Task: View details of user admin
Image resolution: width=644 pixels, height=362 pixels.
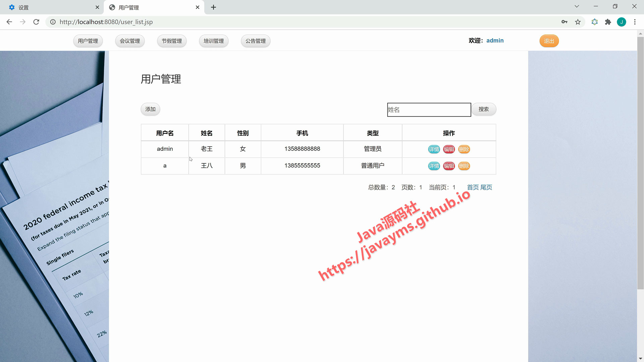Action: (x=434, y=149)
